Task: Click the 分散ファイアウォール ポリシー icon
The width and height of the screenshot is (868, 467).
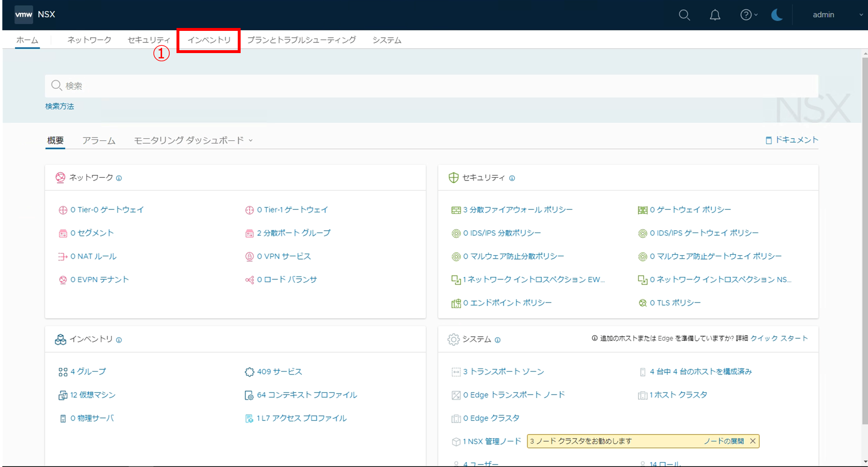Action: [x=456, y=210]
